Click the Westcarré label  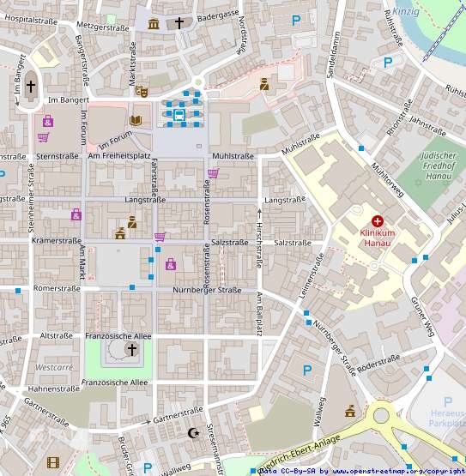54,368
